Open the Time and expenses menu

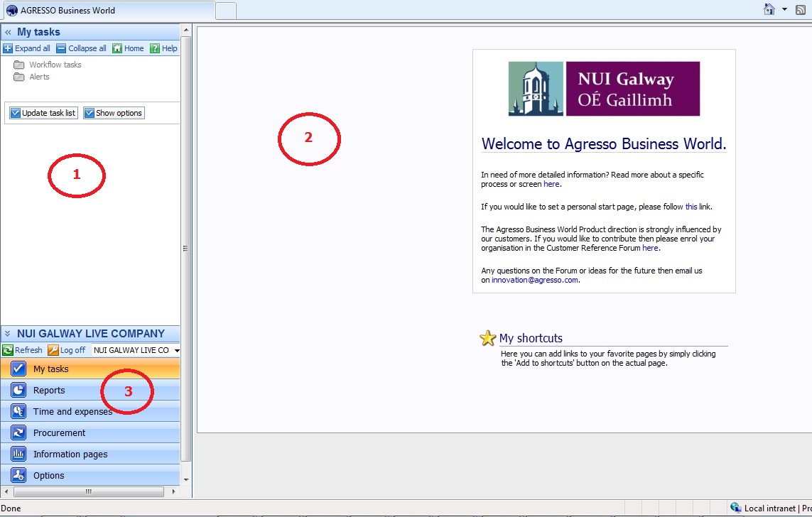90,411
